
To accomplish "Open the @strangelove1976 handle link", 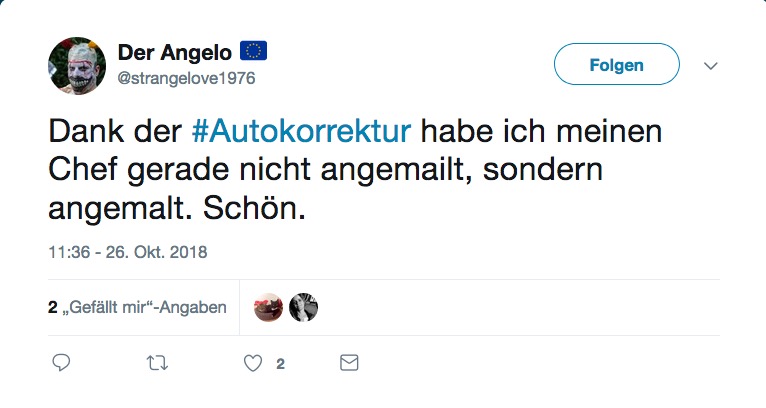I will pyautogui.click(x=187, y=78).
